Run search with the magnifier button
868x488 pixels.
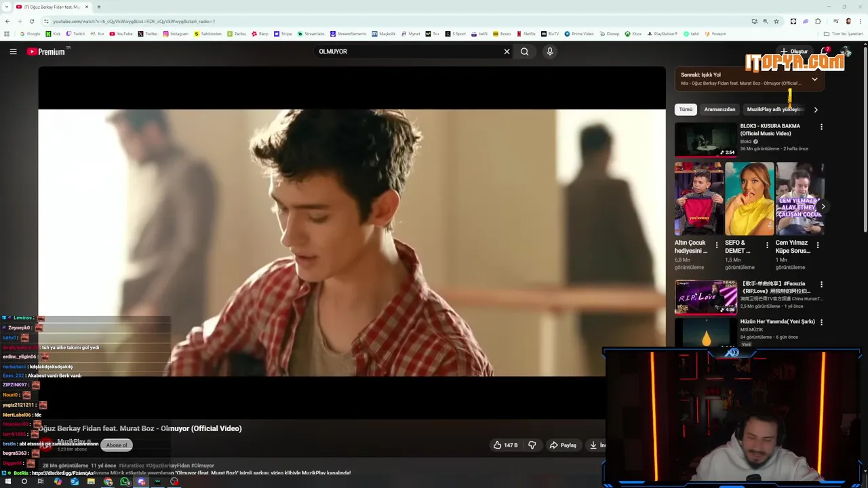[x=524, y=52]
